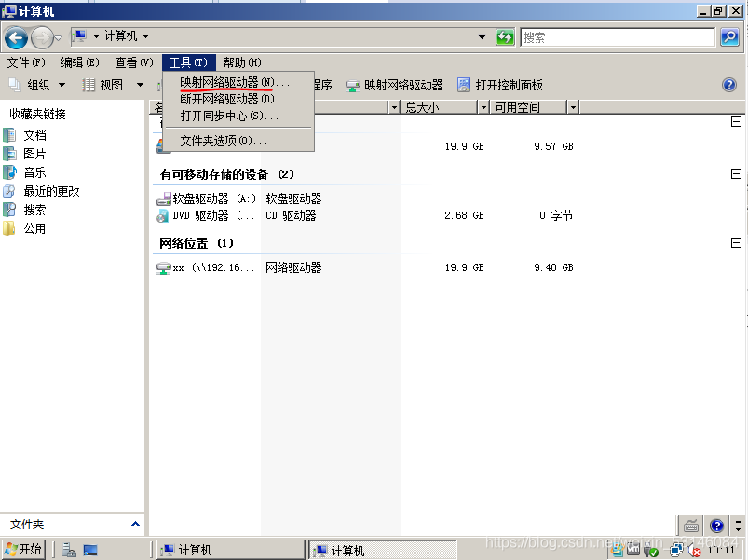Click the 计算机 address bar segment

click(x=120, y=36)
